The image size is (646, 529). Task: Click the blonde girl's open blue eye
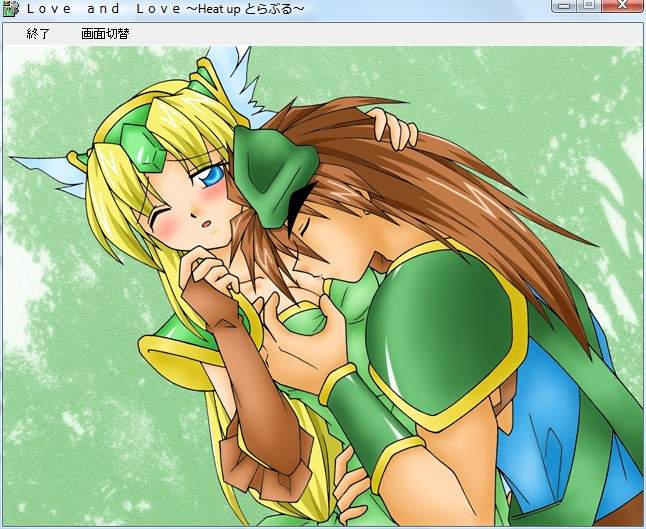click(213, 177)
